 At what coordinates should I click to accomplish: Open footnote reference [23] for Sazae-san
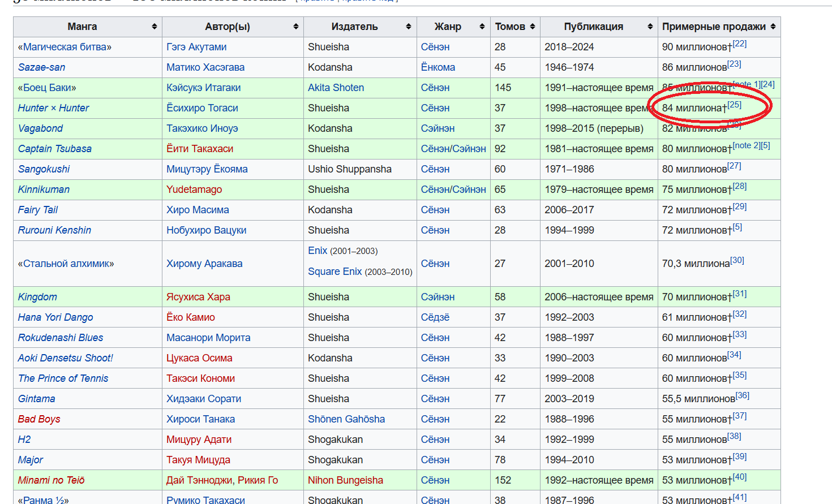(734, 64)
